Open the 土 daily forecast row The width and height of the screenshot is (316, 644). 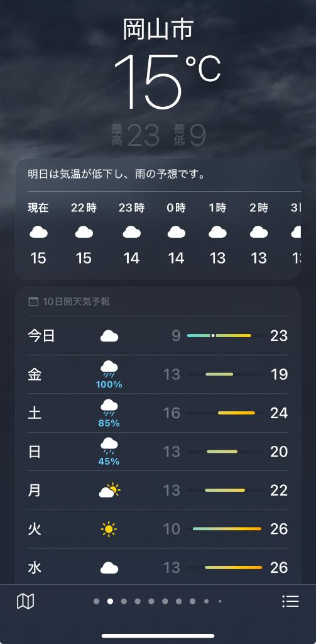point(158,413)
